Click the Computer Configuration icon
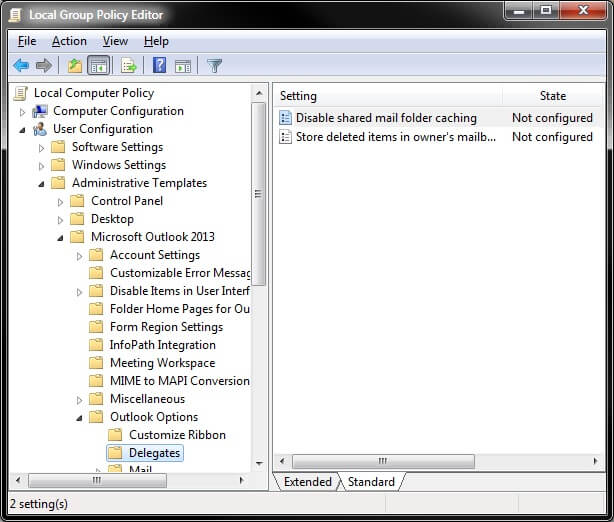The image size is (614, 522). coord(40,112)
